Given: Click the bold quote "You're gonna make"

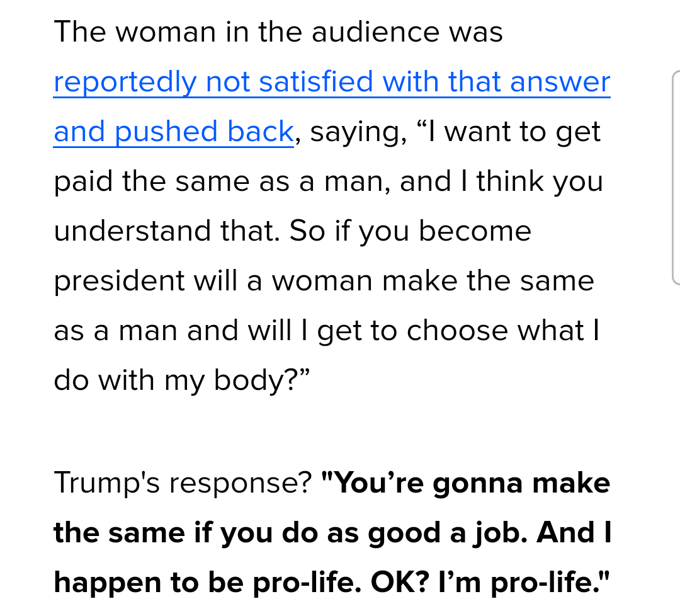Looking at the screenshot, I should click(466, 483).
